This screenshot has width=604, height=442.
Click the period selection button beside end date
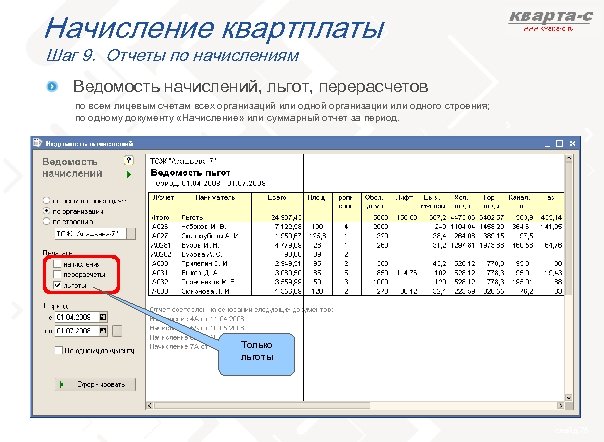117,331
